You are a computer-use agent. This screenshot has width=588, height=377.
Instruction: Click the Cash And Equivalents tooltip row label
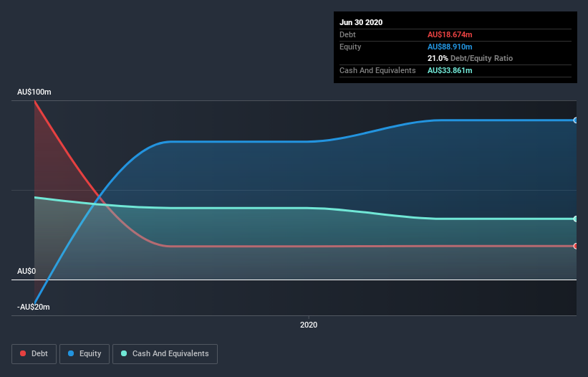click(x=377, y=70)
